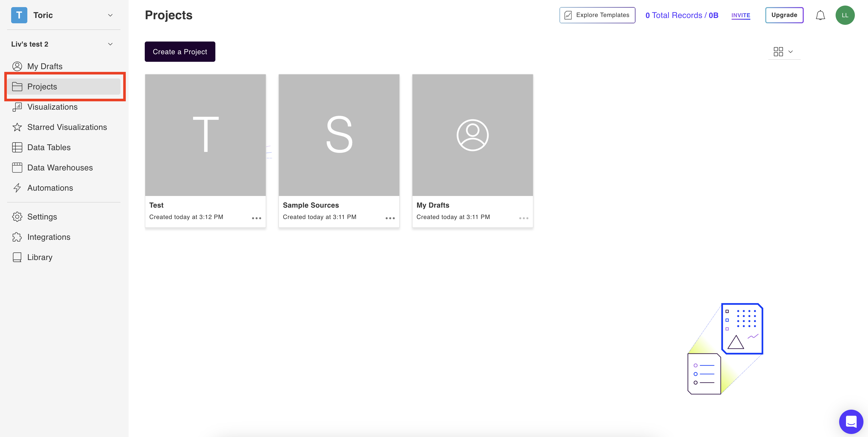Click the grid view layout icon
The width and height of the screenshot is (868, 437).
[778, 52]
